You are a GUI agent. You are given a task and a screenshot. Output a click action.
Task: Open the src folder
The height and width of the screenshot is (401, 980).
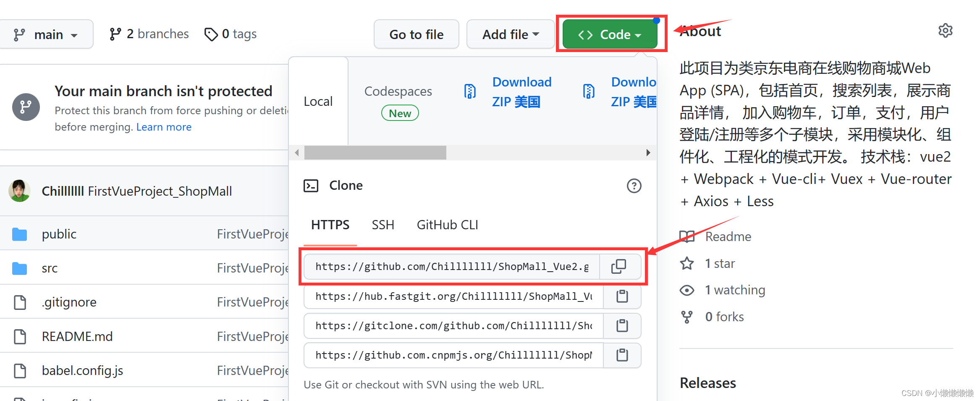(x=50, y=268)
